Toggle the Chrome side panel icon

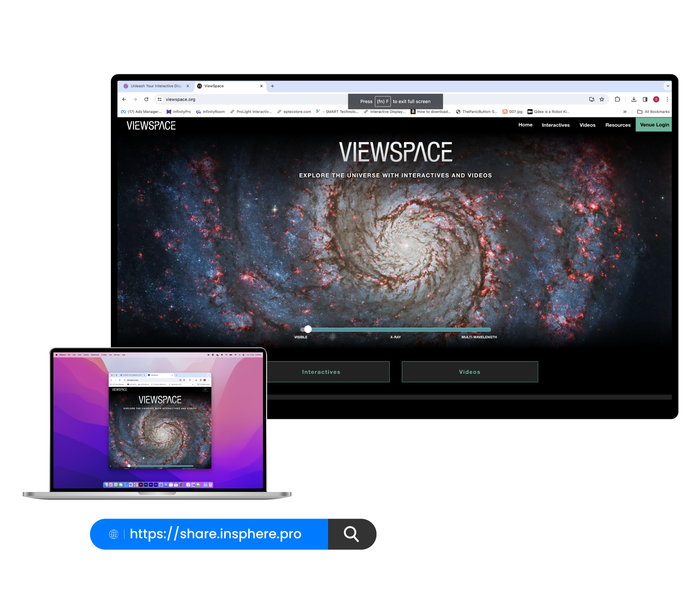tap(645, 99)
